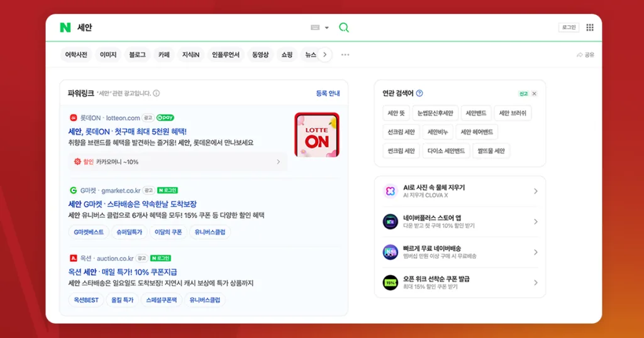
Task: Open the 지식iN tab
Action: coord(191,55)
